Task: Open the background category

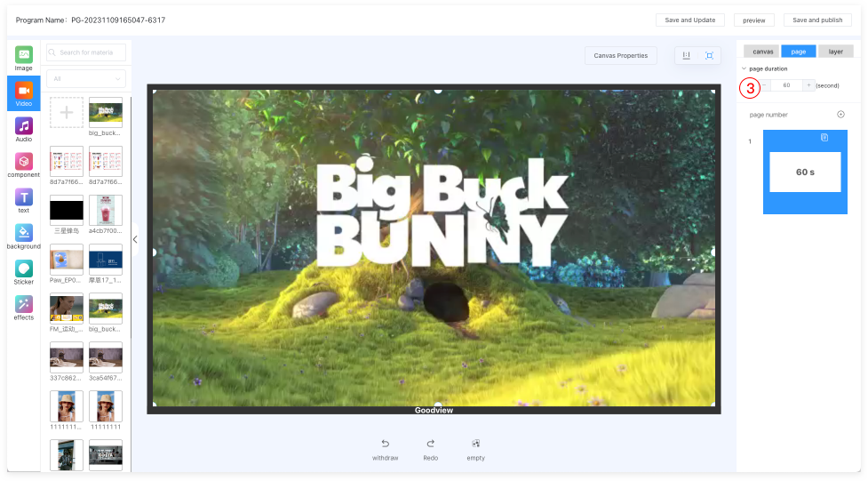Action: pyautogui.click(x=23, y=236)
